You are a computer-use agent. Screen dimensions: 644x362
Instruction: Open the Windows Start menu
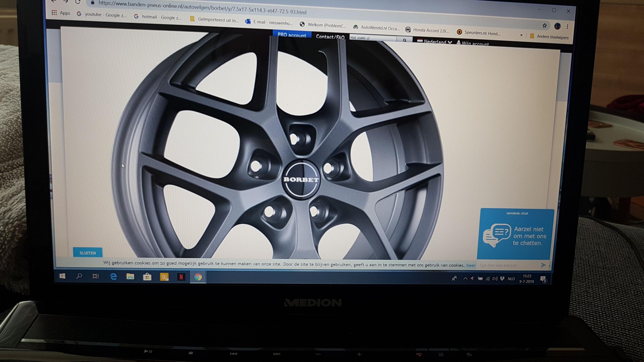62,276
